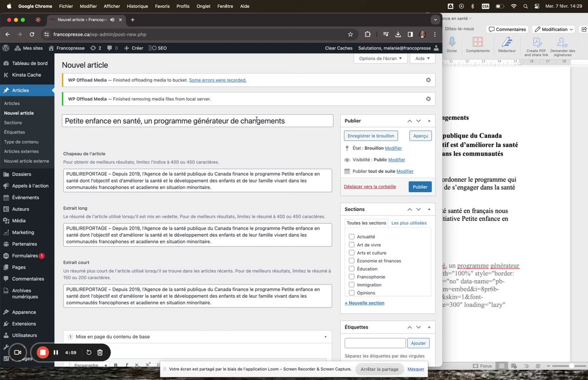Stop the Loom recording
Screen dimensions: 588x380
coord(43,352)
